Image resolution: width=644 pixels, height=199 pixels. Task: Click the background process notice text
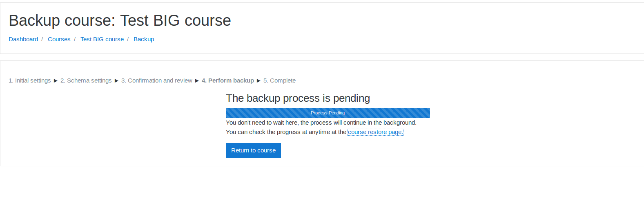[x=321, y=123]
